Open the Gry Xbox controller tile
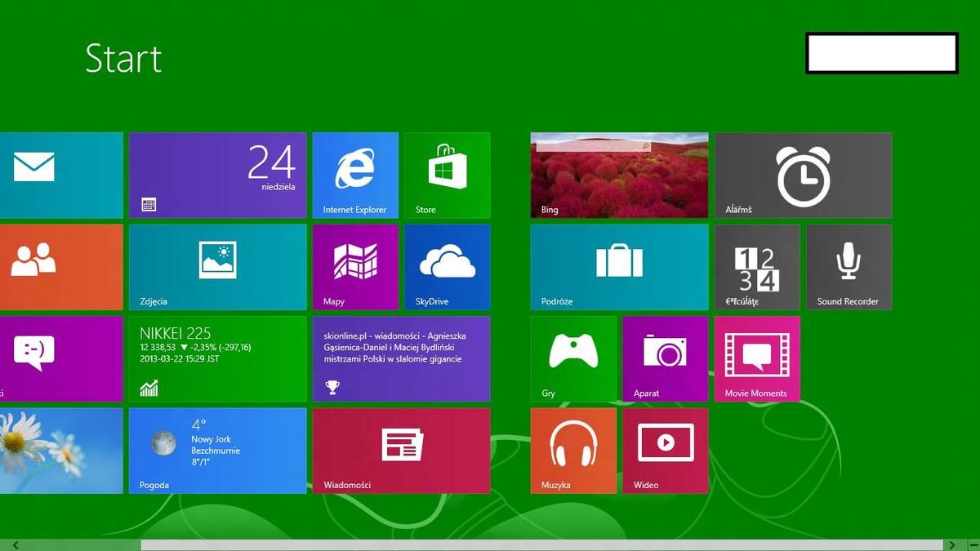 pos(573,359)
